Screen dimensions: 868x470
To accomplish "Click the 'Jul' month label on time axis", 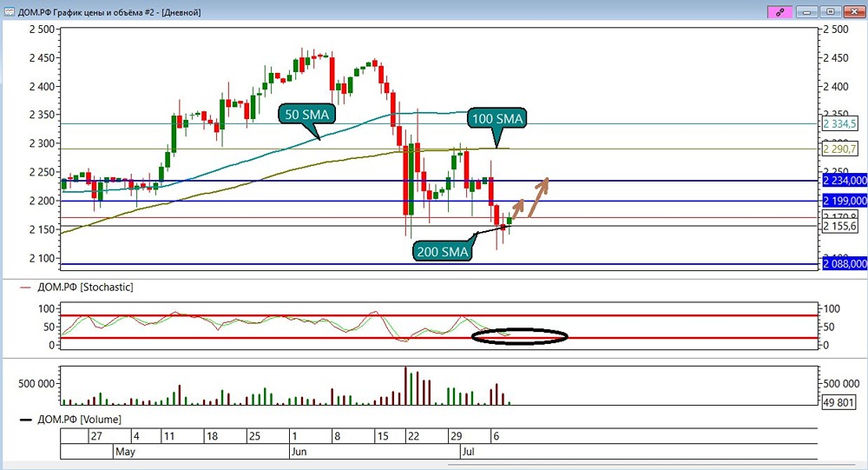I will pyautogui.click(x=469, y=452).
